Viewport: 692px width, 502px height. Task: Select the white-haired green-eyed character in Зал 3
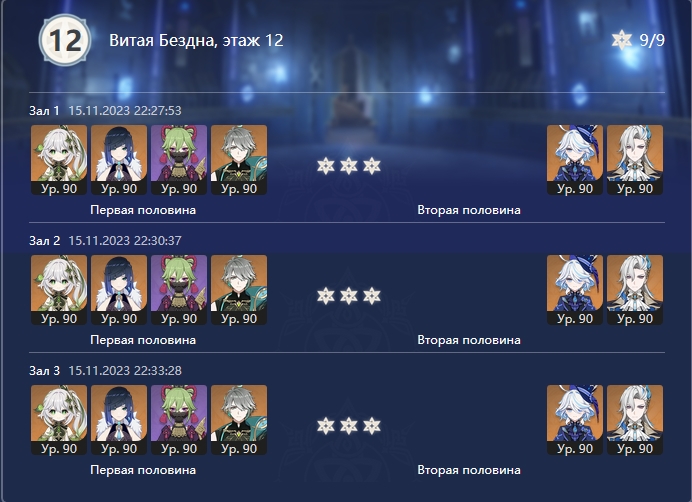(x=59, y=419)
